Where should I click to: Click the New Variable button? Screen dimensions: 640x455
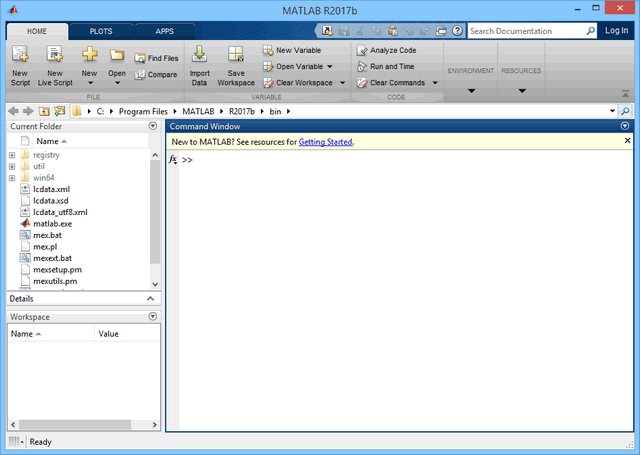coord(291,50)
